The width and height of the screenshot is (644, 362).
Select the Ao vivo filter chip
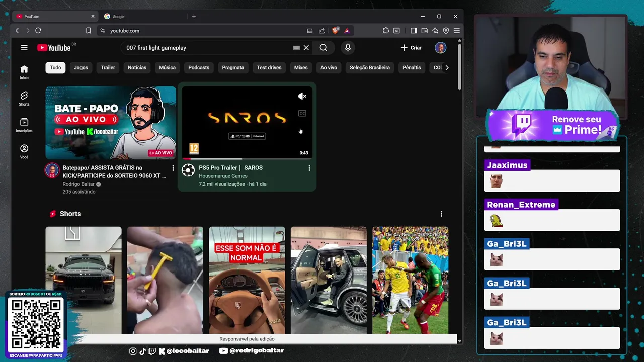329,67
